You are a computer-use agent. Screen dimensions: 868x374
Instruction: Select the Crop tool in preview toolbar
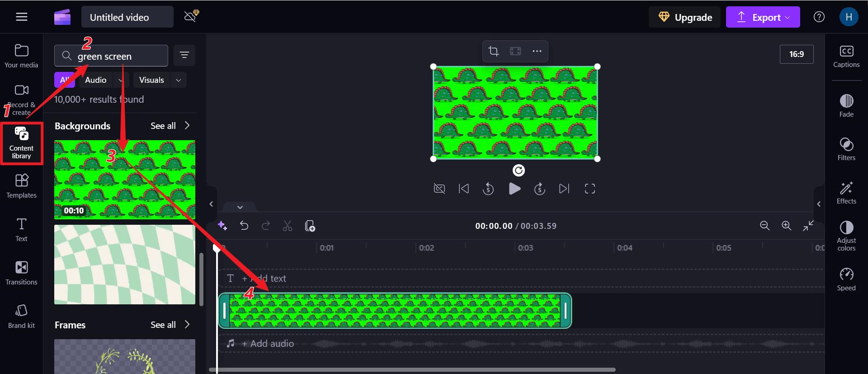click(x=494, y=51)
